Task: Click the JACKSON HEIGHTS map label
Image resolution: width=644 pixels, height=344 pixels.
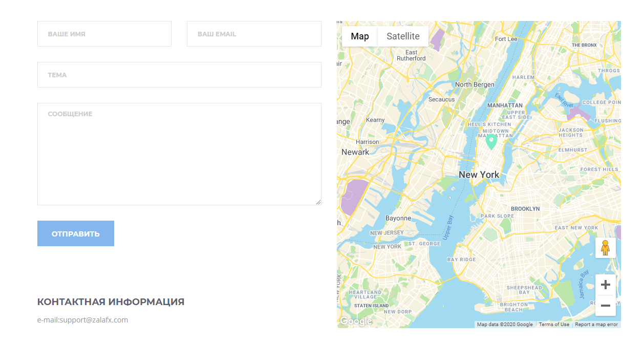Action: click(x=571, y=133)
